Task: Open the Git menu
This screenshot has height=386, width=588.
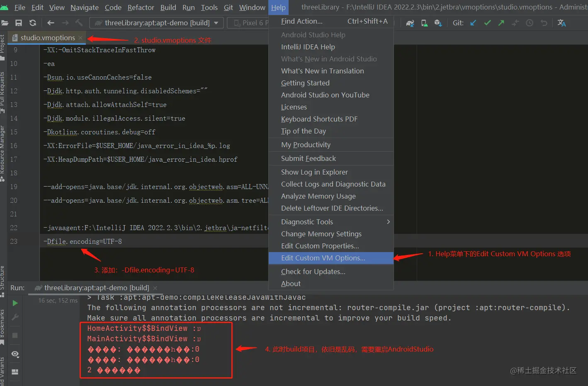Action: (228, 7)
